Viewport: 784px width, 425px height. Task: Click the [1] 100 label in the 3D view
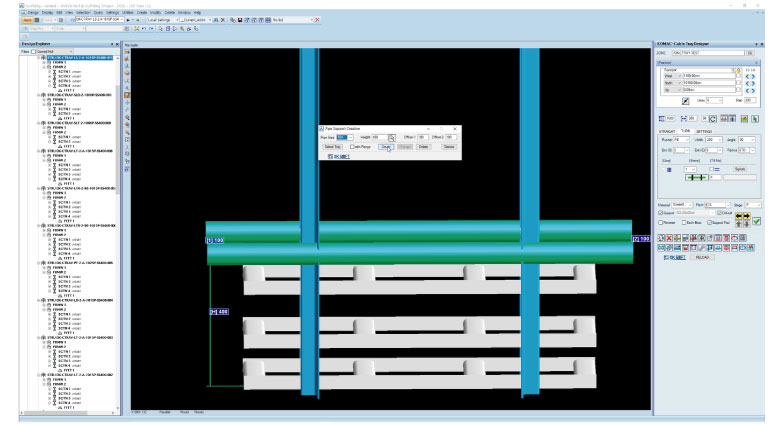(215, 240)
